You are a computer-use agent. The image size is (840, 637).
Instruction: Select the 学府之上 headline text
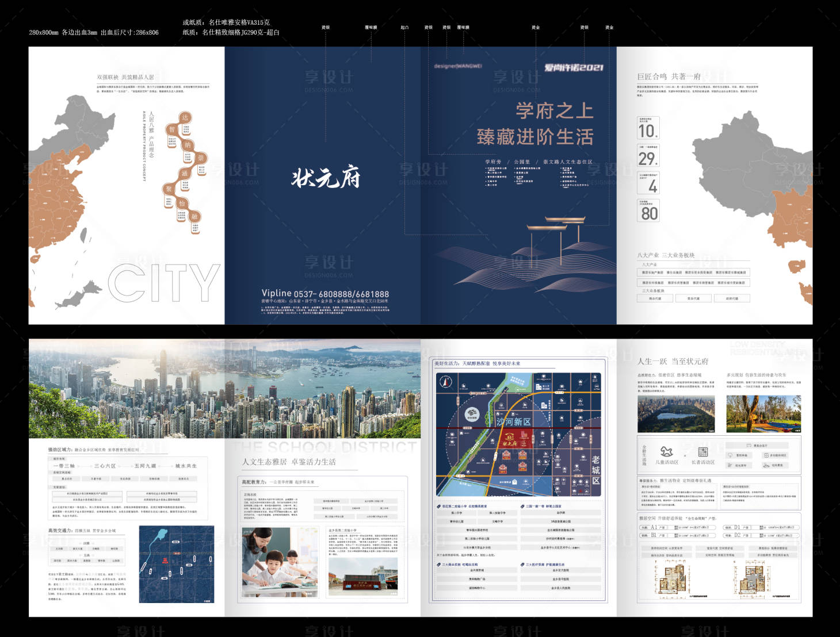coord(554,110)
